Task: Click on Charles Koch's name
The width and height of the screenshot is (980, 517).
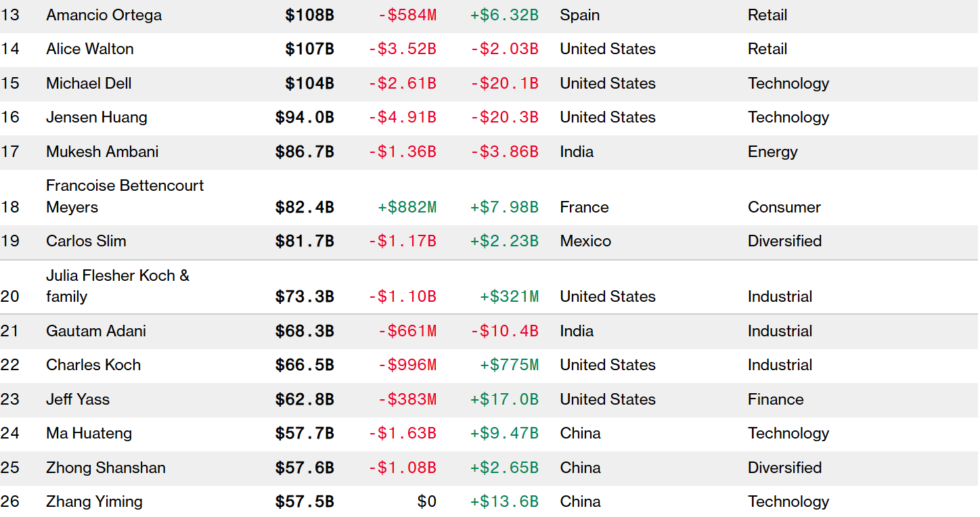Action: click(93, 365)
